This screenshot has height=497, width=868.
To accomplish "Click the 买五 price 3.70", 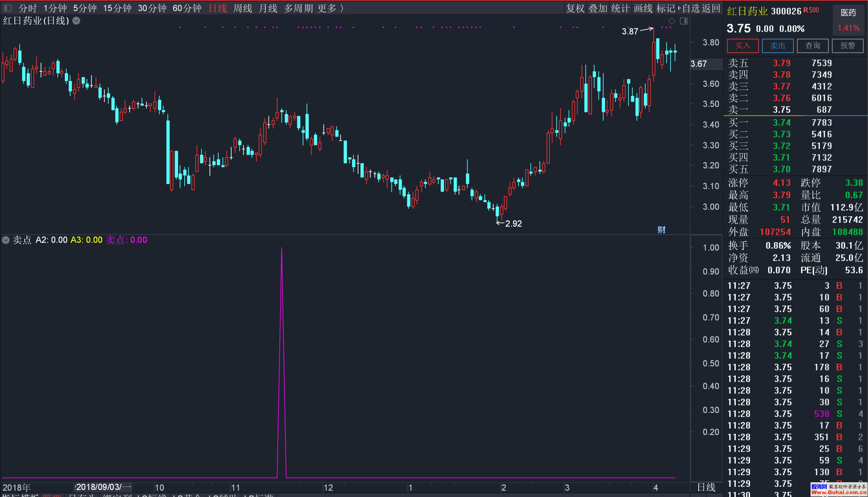I will tap(781, 169).
